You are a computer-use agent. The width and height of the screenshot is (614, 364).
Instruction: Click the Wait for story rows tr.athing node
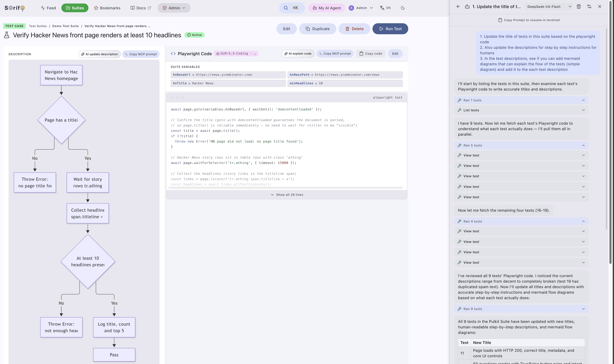pos(88,182)
